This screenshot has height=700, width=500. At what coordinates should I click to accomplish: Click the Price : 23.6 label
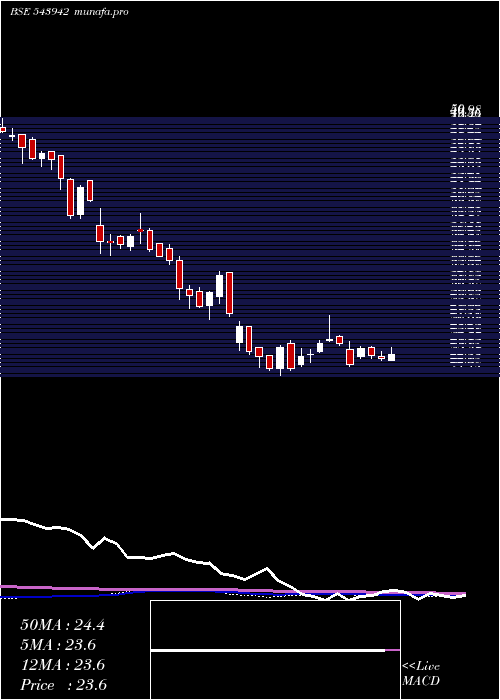tap(63, 685)
